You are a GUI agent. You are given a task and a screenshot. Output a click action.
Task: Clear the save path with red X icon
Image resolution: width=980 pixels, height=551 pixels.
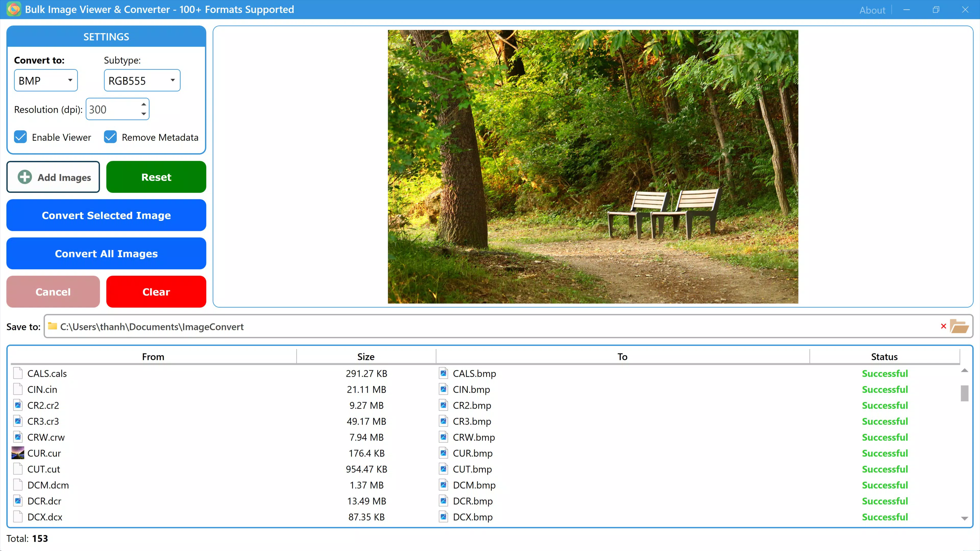click(x=944, y=326)
